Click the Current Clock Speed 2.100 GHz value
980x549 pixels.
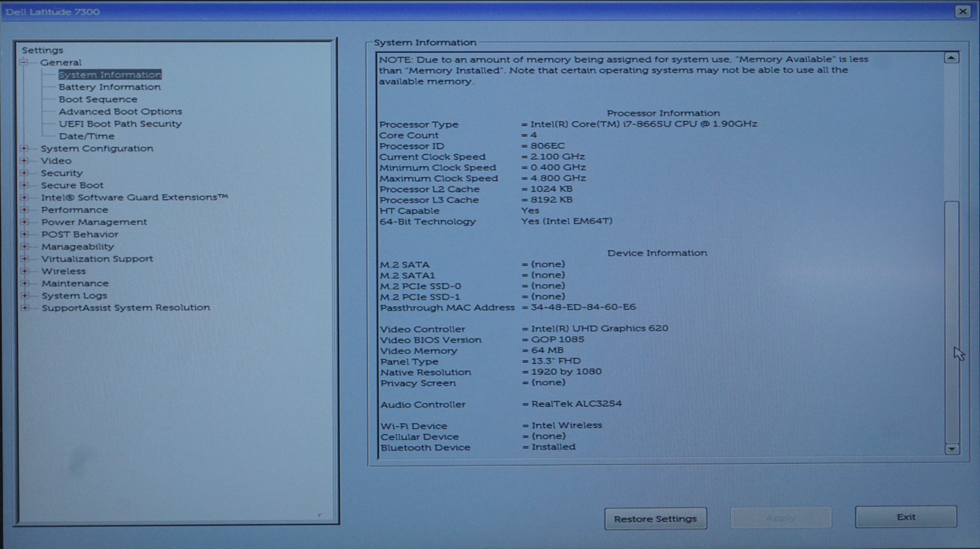557,157
